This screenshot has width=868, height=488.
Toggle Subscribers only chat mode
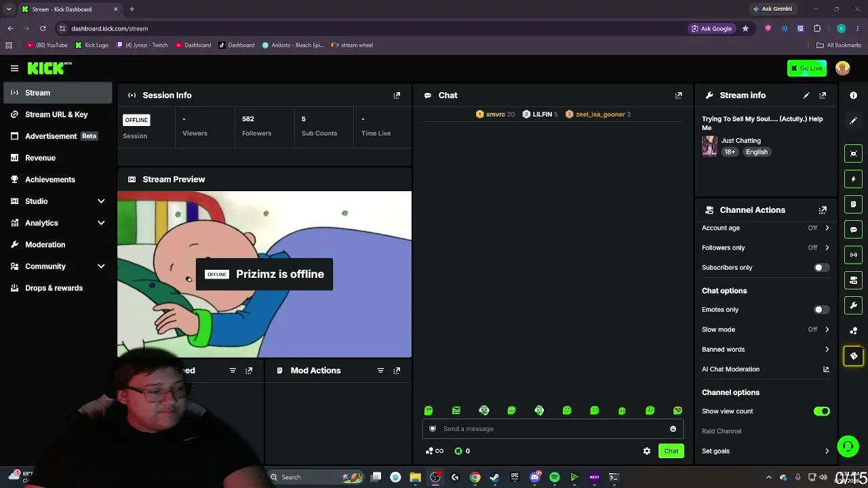[x=821, y=268]
